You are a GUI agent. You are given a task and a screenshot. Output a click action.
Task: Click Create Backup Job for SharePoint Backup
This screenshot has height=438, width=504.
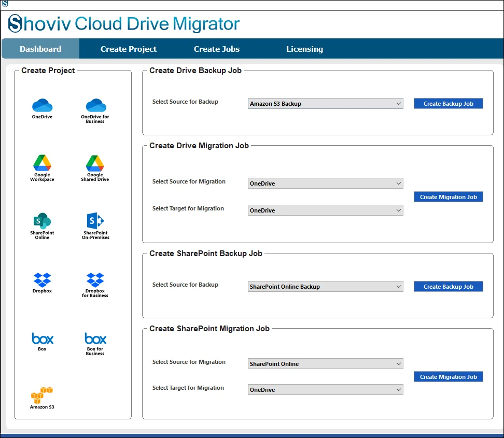[x=449, y=287]
